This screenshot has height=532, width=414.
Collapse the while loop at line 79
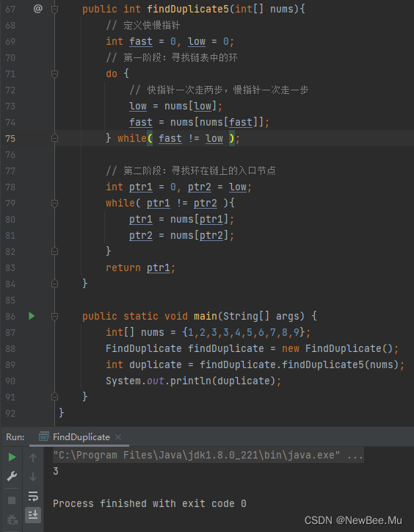pos(54,204)
